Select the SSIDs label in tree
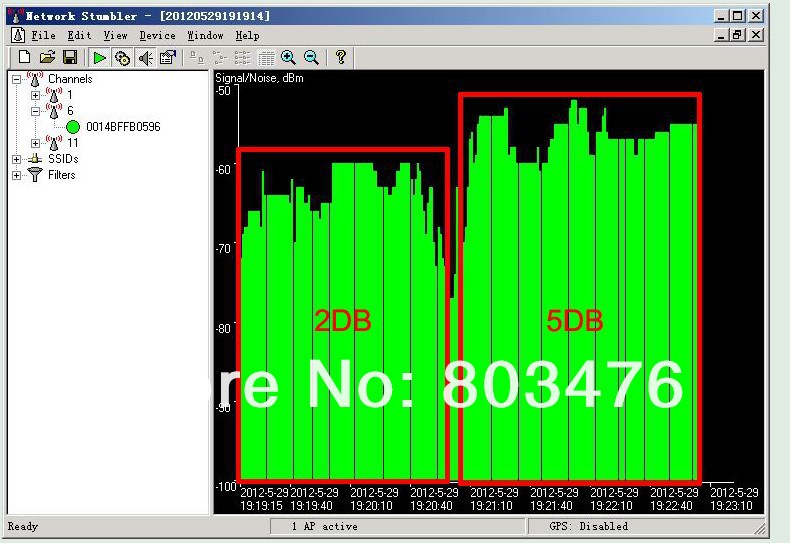The width and height of the screenshot is (790, 543). click(x=63, y=159)
